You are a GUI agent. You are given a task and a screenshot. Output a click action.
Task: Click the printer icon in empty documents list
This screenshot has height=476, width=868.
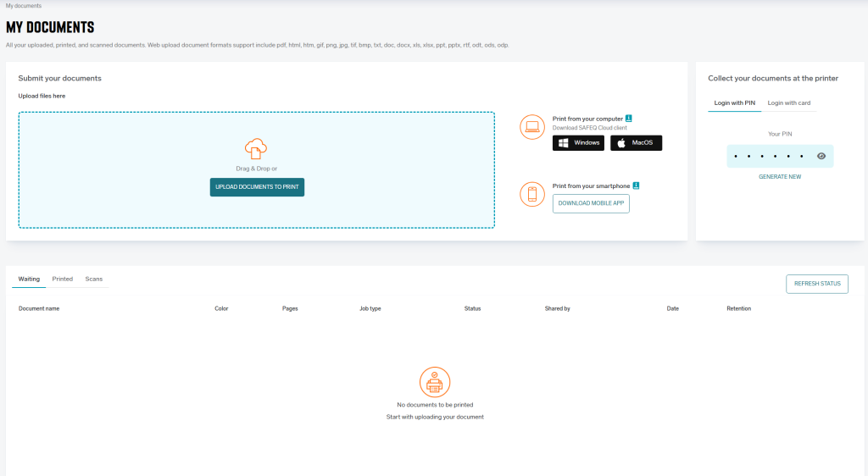(435, 382)
